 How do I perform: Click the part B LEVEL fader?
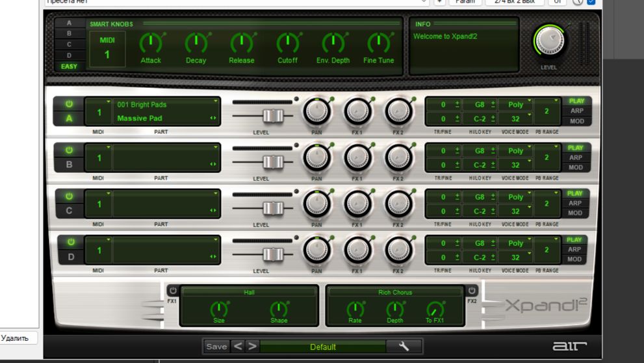coord(273,163)
